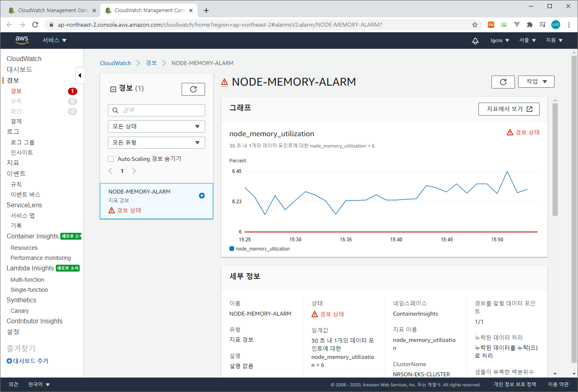Click the gray V-shaped extension icon
578x392 pixels.
click(x=517, y=25)
